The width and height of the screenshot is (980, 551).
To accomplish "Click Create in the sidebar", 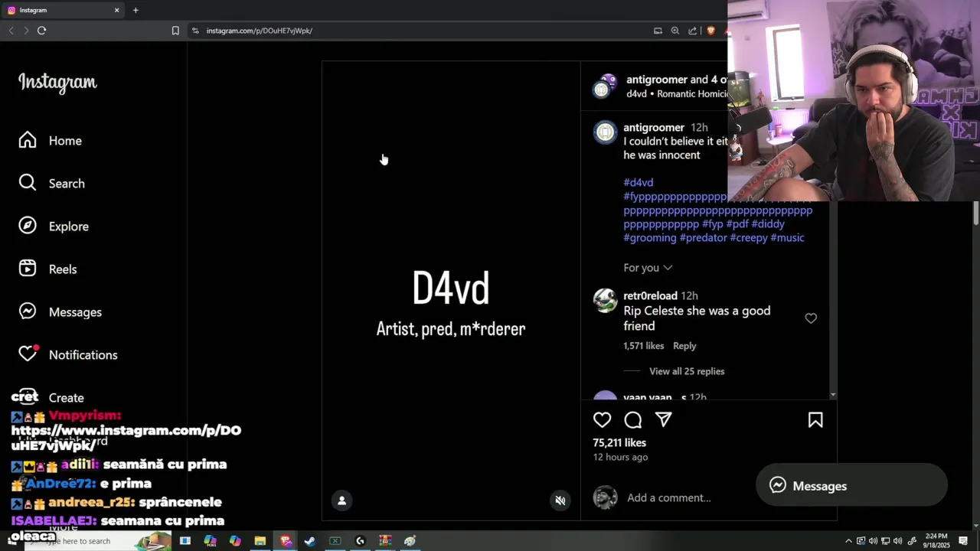I will coord(67,398).
